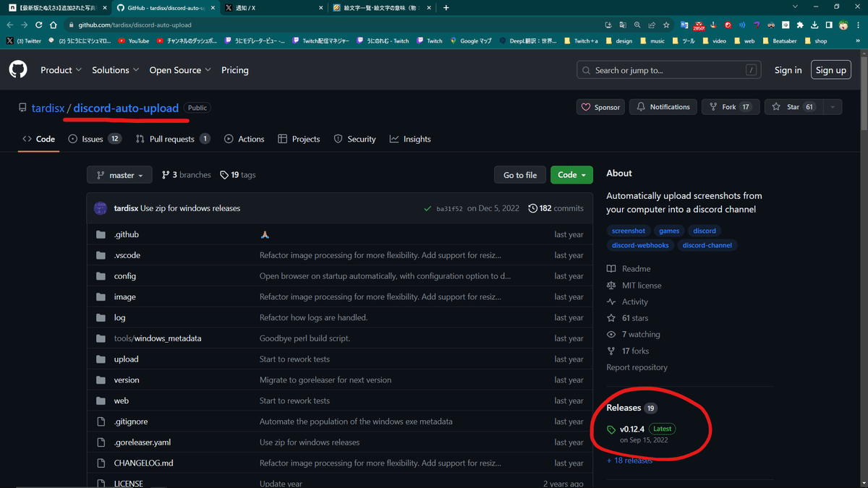Click the green release tag icon

click(x=612, y=429)
